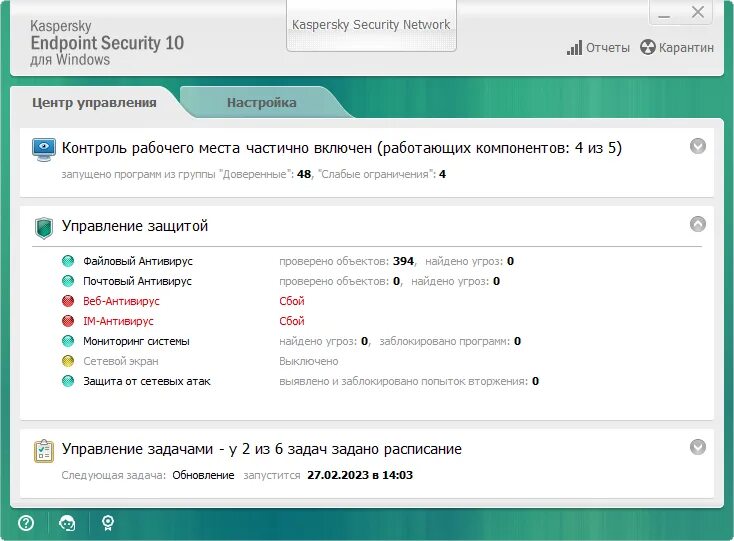Image resolution: width=734 pixels, height=541 pixels.
Task: Click the red status dot of IM-Антивирус
Action: click(68, 321)
